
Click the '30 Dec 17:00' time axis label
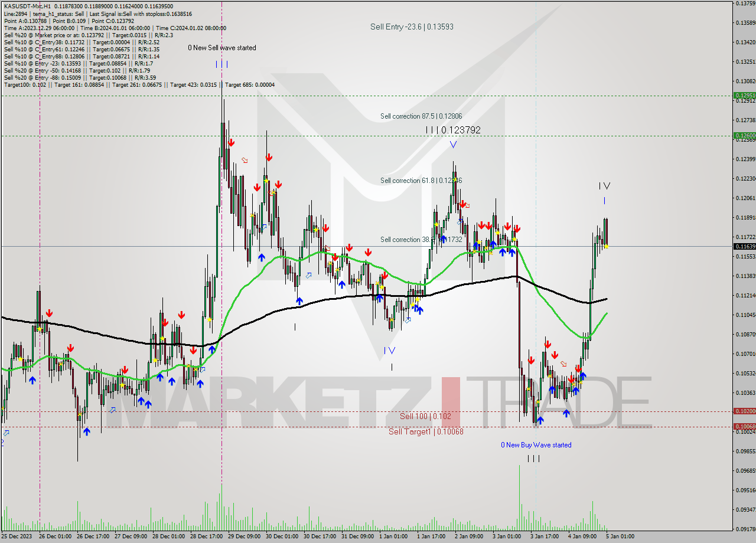coord(320,537)
